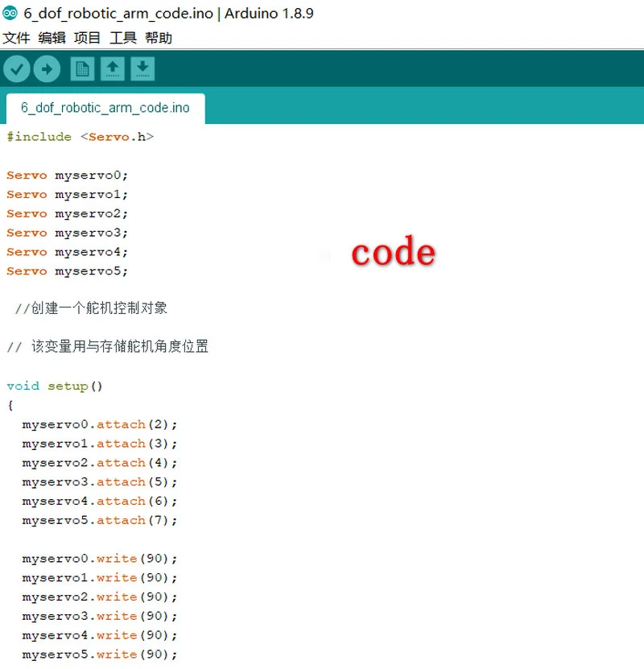644x669 pixels.
Task: Click the Arduino logo in the title bar
Action: tap(10, 14)
